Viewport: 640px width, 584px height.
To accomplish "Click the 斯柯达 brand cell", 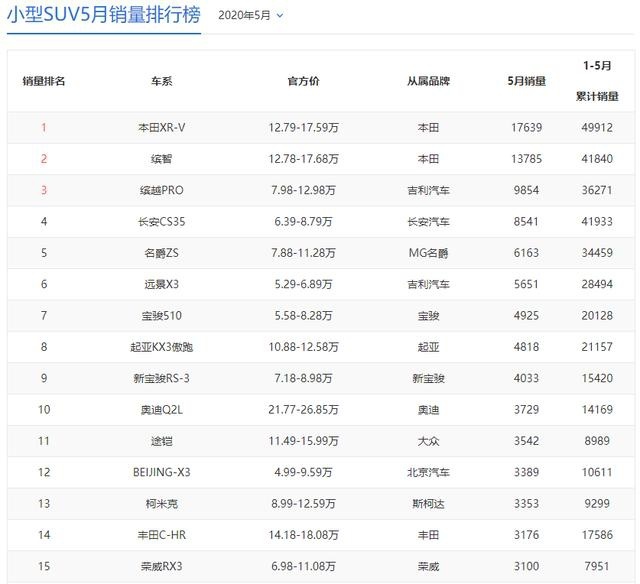I will [x=428, y=504].
